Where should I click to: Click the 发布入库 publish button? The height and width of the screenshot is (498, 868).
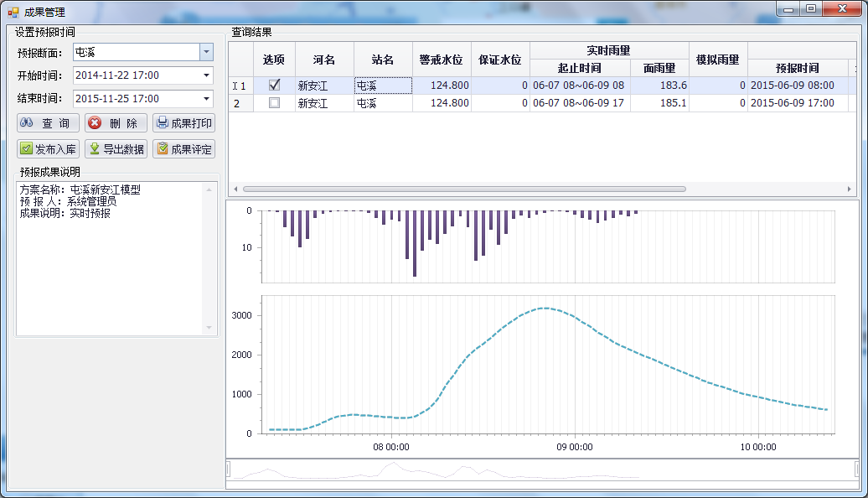[48, 149]
